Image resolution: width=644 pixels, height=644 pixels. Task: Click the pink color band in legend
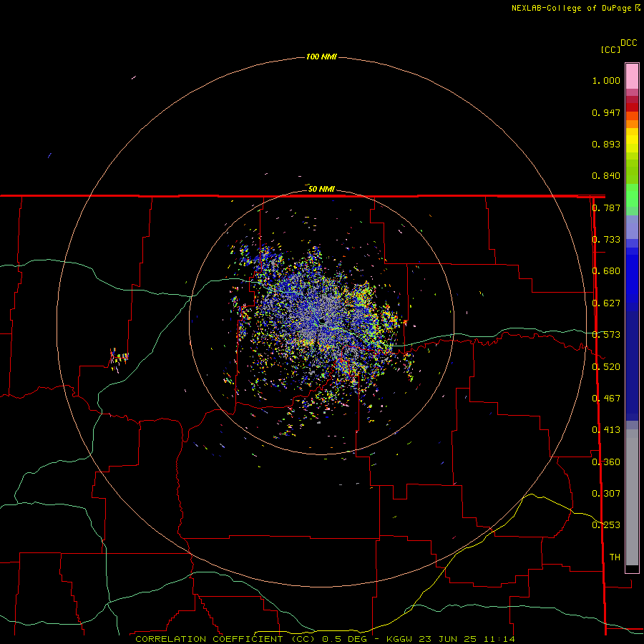point(632,77)
